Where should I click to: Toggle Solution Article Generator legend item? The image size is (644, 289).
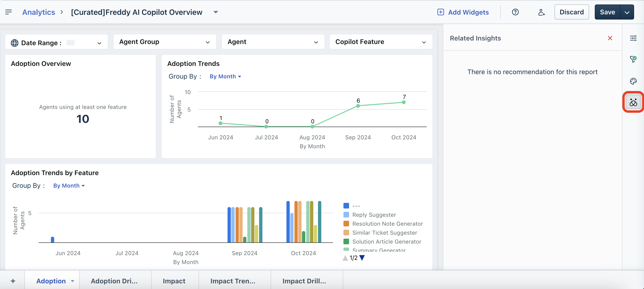tap(387, 241)
